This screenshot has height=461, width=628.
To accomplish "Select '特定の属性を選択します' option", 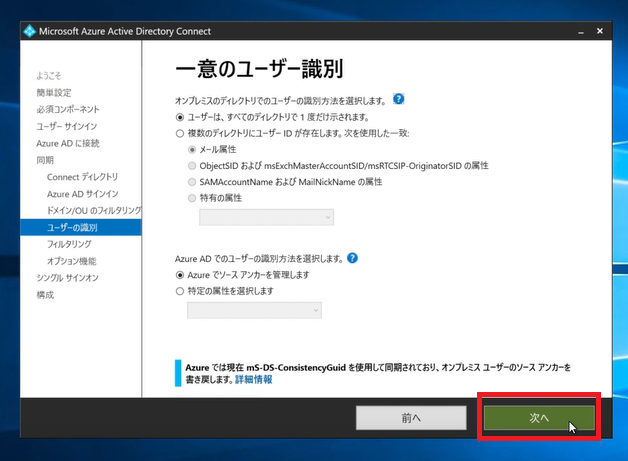I will [x=180, y=291].
